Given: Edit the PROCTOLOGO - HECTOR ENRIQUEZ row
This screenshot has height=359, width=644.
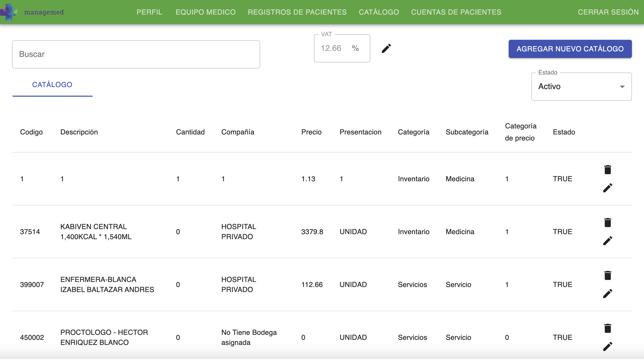Looking at the screenshot, I should (x=608, y=346).
